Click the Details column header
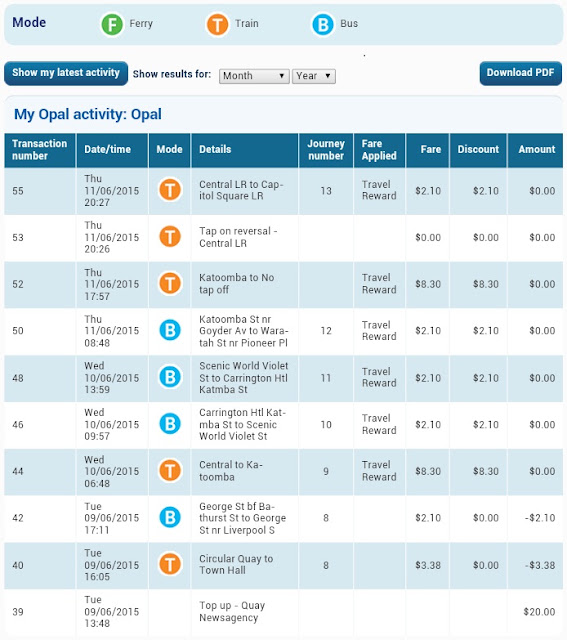567x640 pixels. pyautogui.click(x=245, y=150)
